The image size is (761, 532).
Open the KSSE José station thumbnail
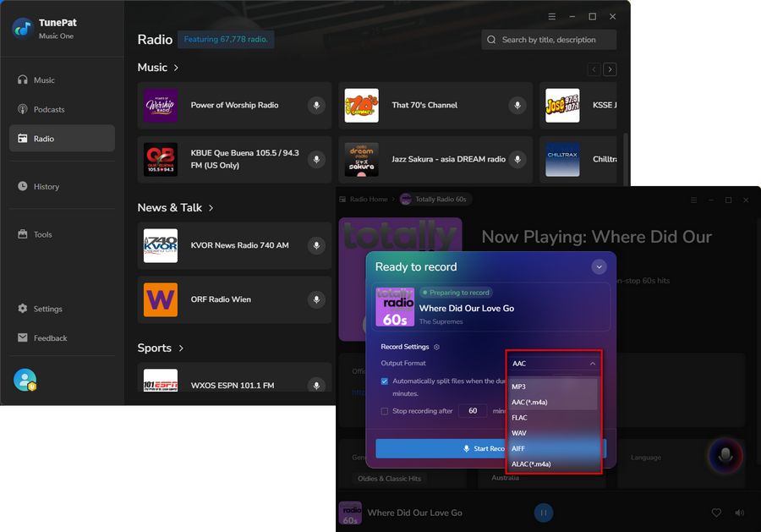tap(562, 106)
